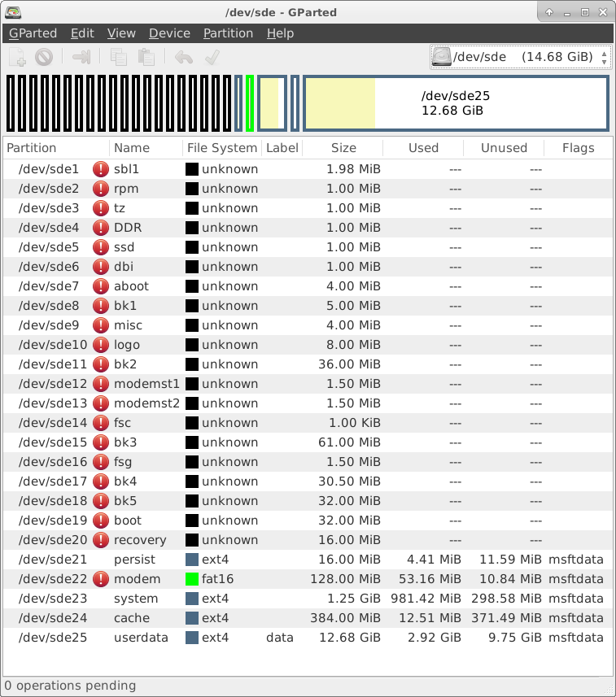Click the 'modemst2' partition name
Viewport: 616px width, 697px height.
point(146,403)
